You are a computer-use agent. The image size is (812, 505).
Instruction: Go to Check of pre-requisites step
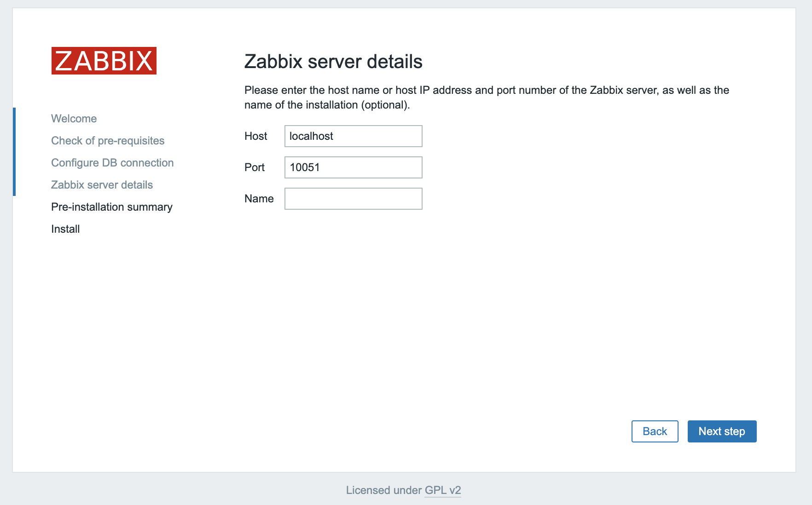pos(108,141)
